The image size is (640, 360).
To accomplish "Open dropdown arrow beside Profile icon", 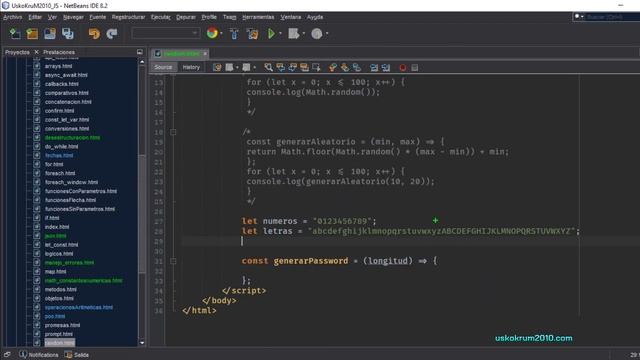I will click(x=327, y=33).
